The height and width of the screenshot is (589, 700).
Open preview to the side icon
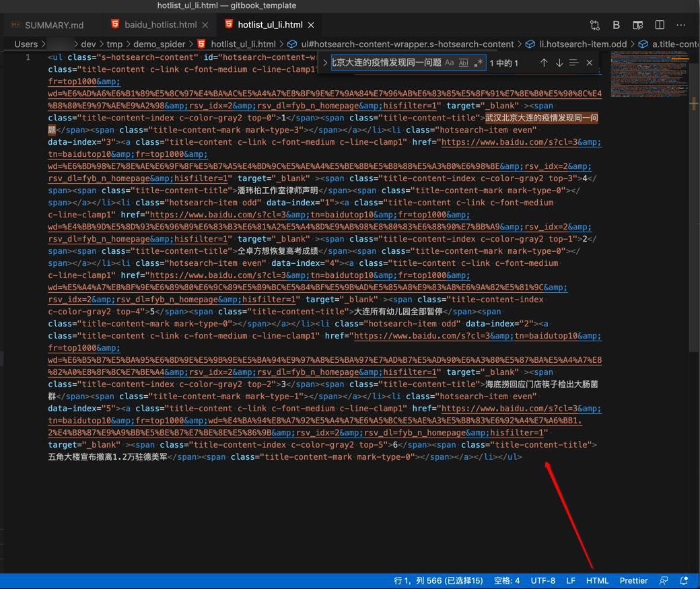pyautogui.click(x=638, y=25)
